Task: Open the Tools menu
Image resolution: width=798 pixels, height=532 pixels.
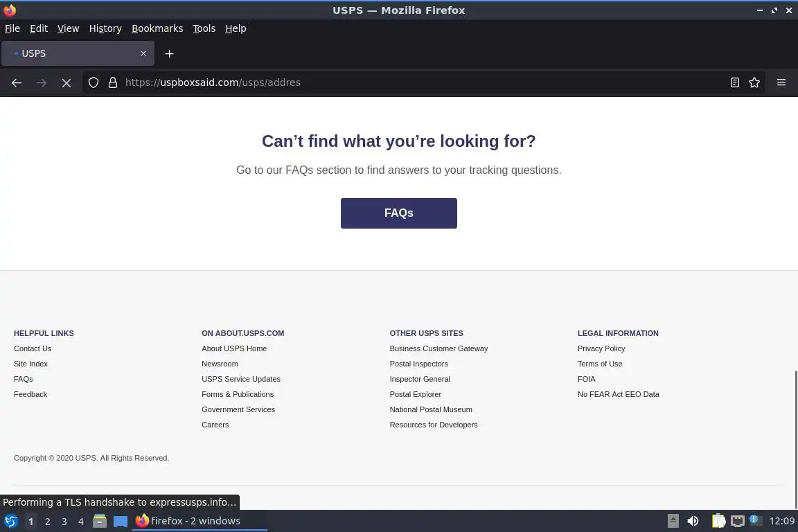Action: click(x=204, y=28)
